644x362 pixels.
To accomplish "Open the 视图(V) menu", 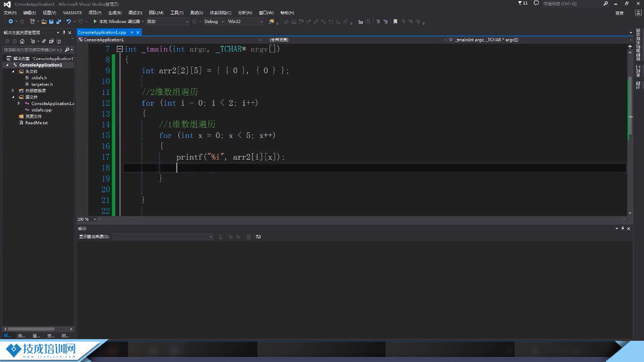I will pos(49,13).
